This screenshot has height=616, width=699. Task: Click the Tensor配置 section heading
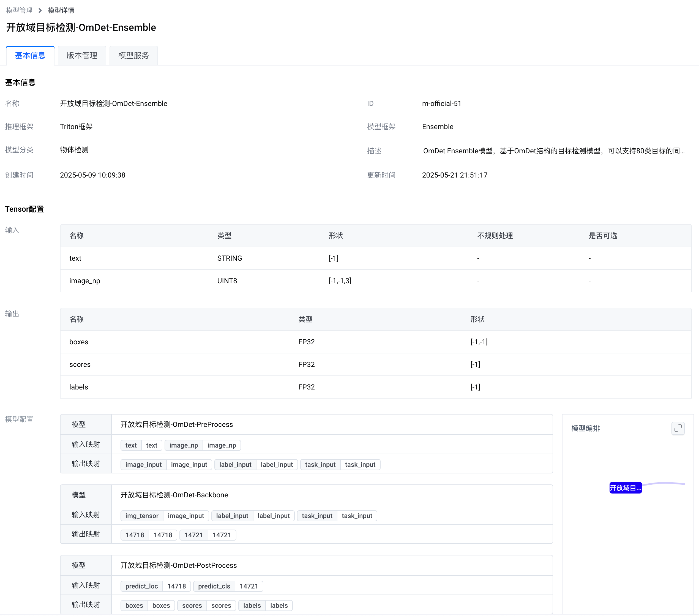[24, 209]
